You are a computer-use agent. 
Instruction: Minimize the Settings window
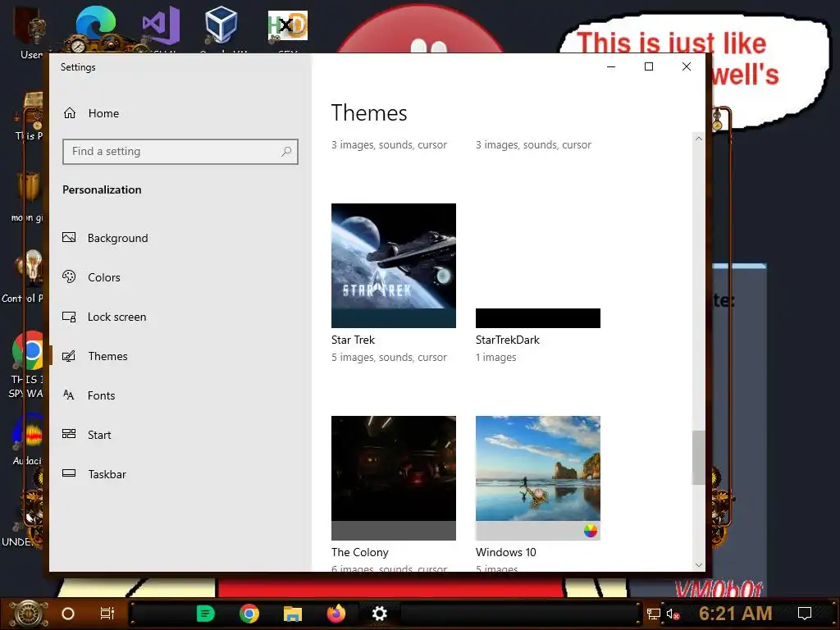[610, 67]
